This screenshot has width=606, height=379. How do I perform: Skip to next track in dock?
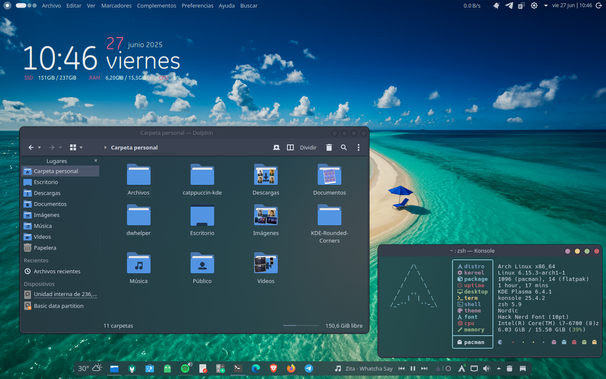click(x=424, y=369)
